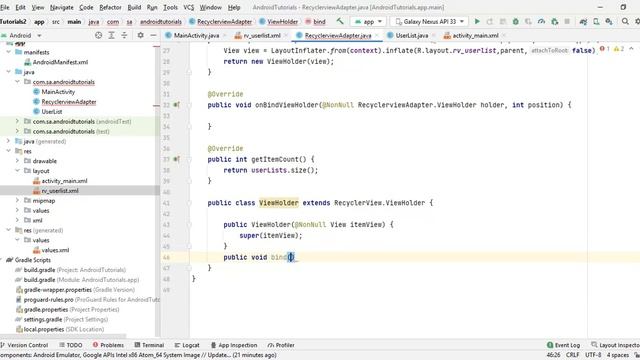Click the UTF-8 encoding in the status bar
The width and height of the screenshot is (640, 360).
coord(593,355)
